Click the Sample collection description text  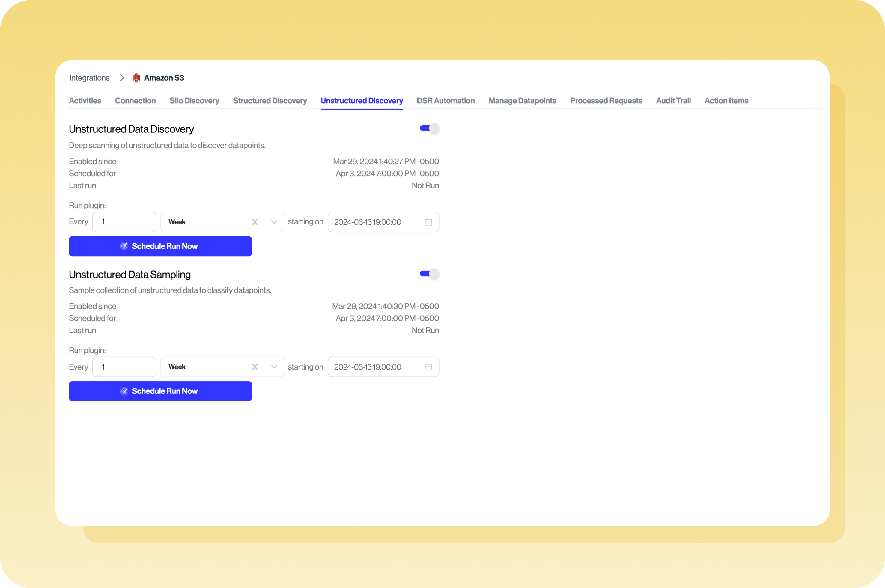point(170,290)
